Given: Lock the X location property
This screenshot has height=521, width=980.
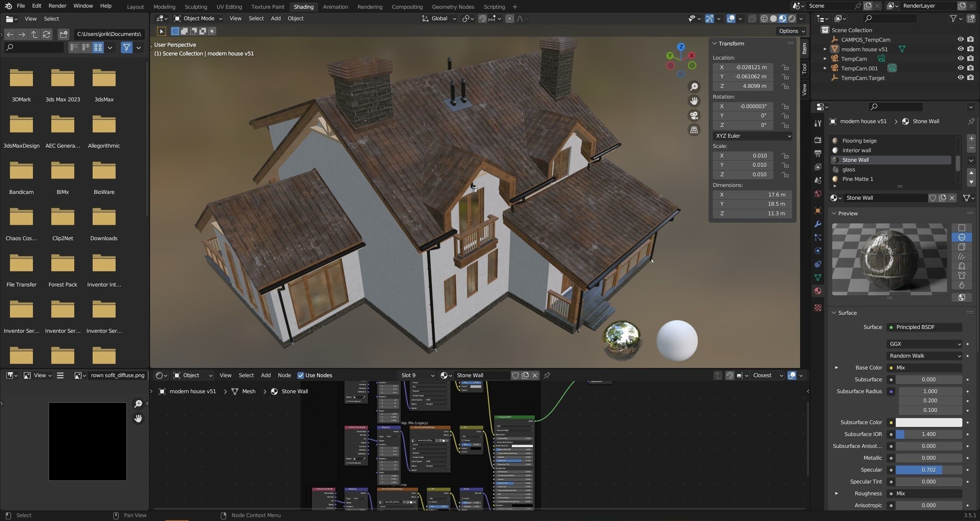Looking at the screenshot, I should click(x=785, y=67).
